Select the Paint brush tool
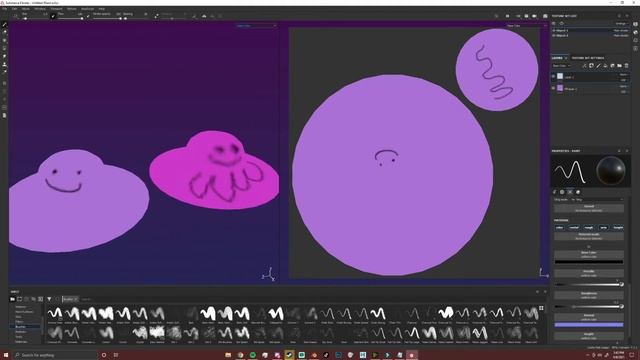640x360 pixels. click(x=4, y=25)
